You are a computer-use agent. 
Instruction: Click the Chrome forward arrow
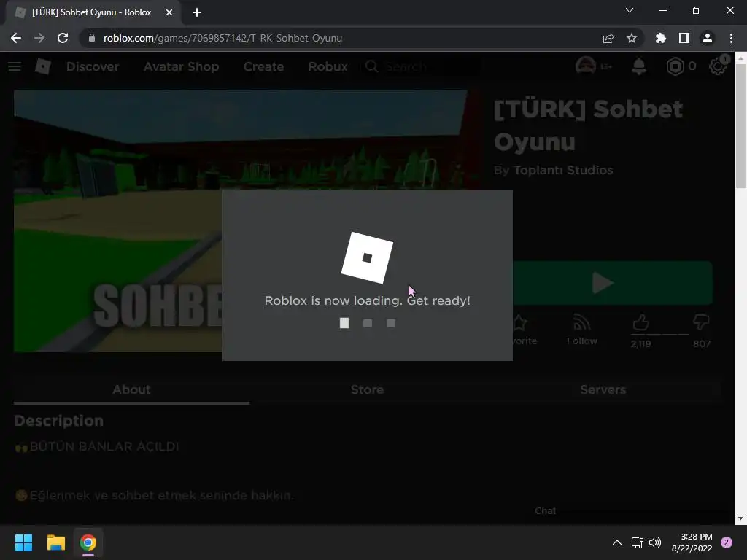click(39, 38)
